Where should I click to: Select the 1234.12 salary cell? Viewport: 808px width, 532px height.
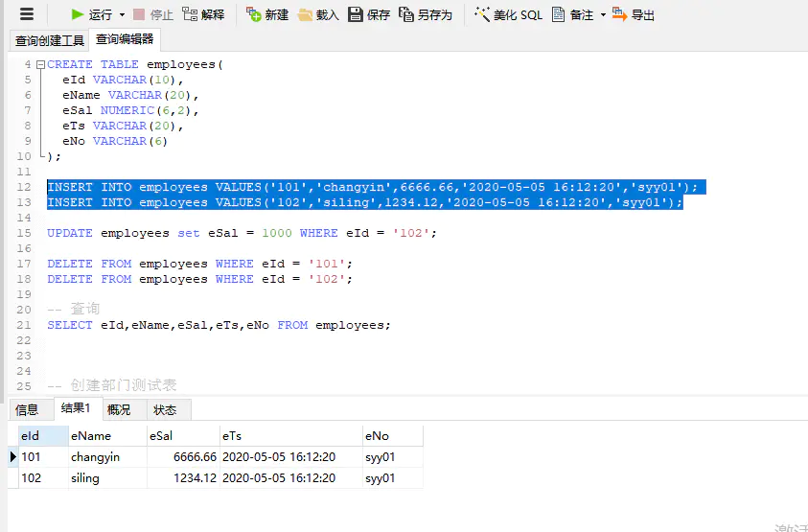pyautogui.click(x=183, y=478)
